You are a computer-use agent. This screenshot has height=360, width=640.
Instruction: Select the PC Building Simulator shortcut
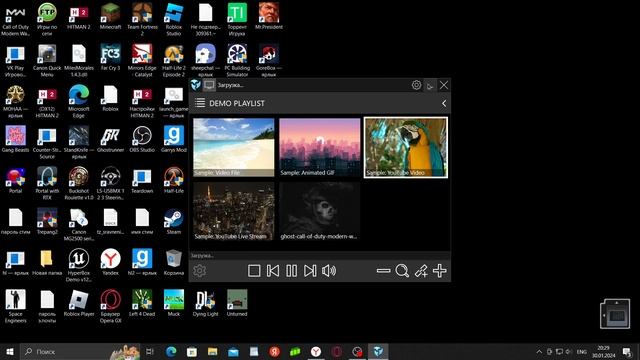pos(237,60)
